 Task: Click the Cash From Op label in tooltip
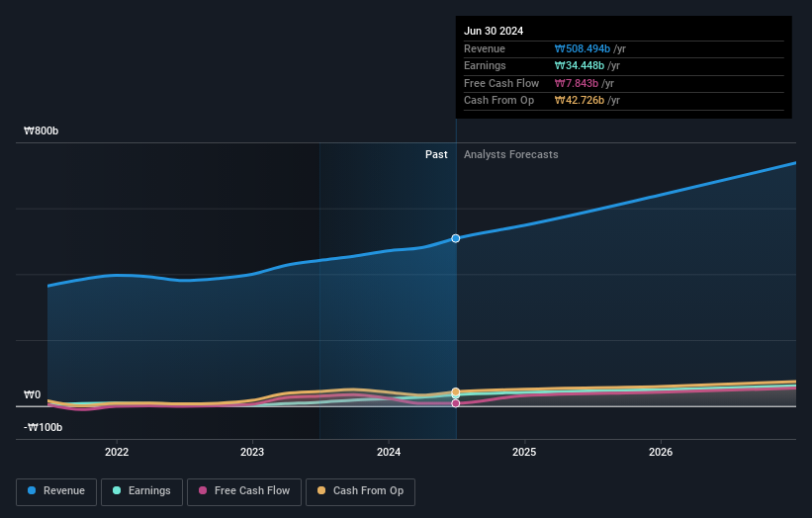[x=498, y=101]
